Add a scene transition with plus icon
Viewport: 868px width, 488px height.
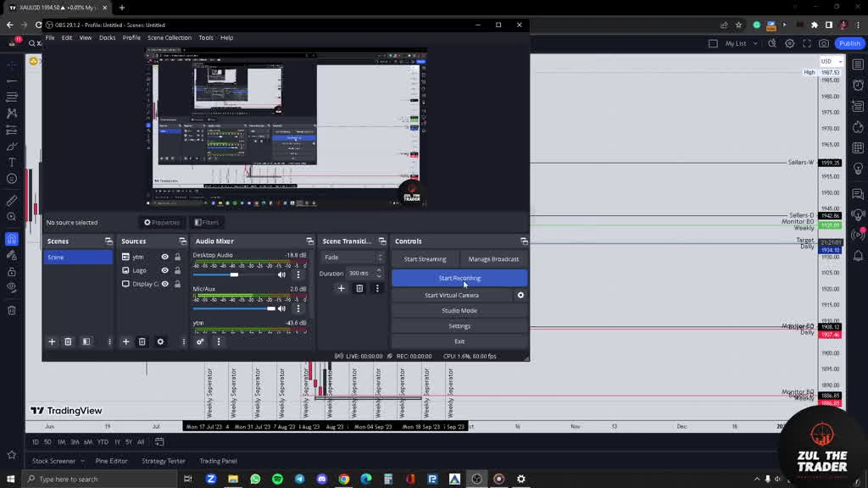(341, 288)
